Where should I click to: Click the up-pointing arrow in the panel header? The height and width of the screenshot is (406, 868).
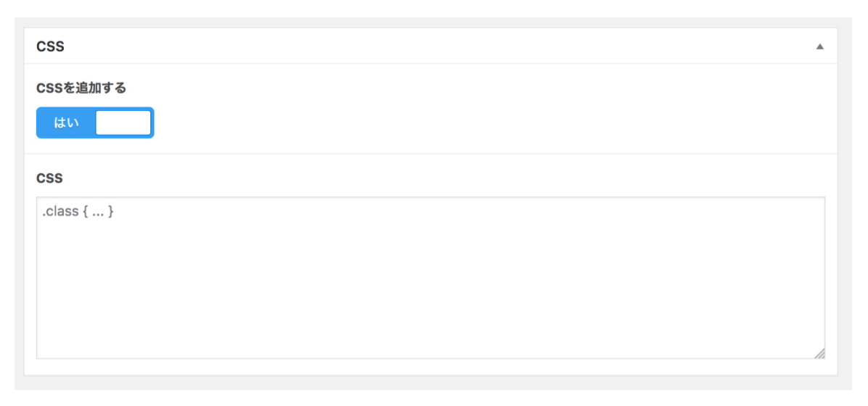[x=820, y=46]
